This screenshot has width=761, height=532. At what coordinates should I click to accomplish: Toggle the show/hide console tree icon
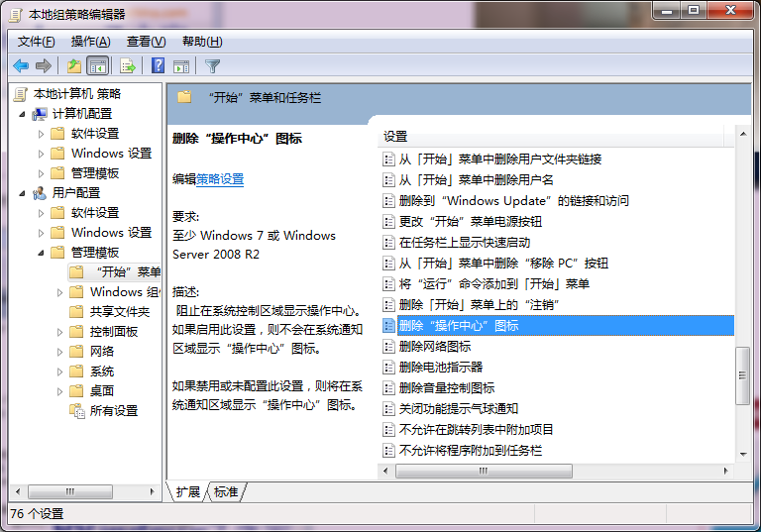[x=98, y=66]
